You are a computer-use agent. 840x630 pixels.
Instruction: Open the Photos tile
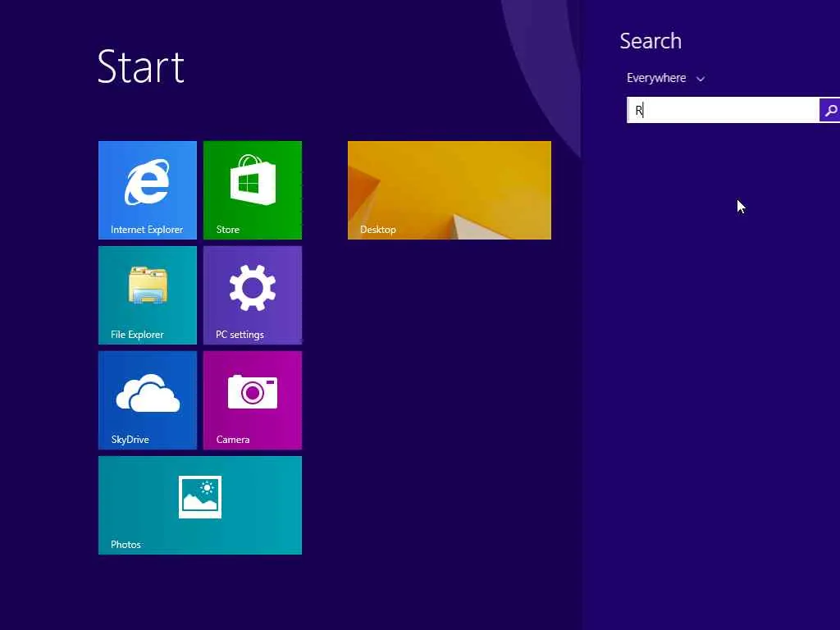(200, 505)
